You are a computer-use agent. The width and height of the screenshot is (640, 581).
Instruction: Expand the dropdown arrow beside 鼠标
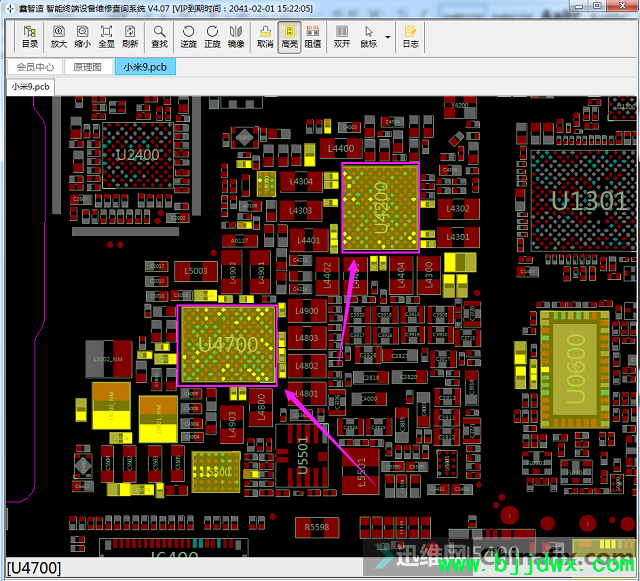point(388,37)
